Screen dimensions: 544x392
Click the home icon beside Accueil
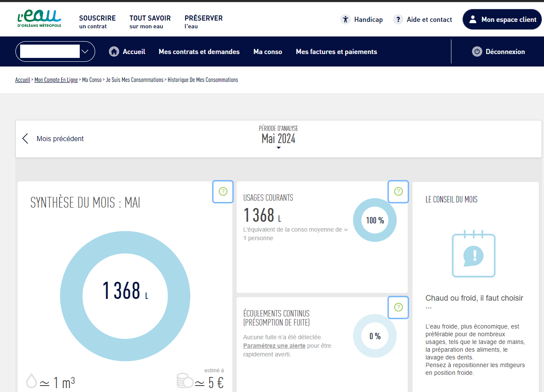click(114, 51)
